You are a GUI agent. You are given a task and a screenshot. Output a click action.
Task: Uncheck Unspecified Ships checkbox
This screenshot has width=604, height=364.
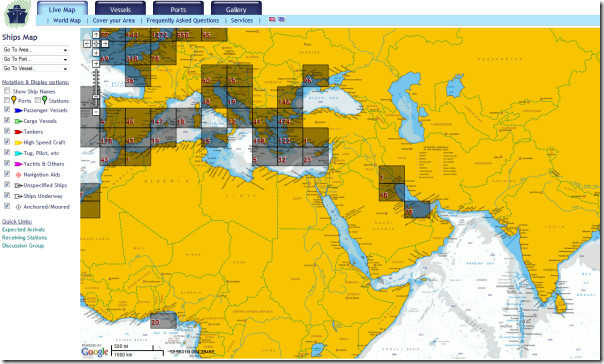click(7, 185)
